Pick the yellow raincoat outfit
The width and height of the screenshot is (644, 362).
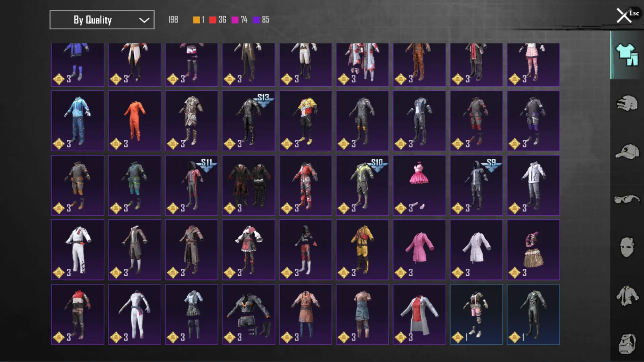click(x=362, y=250)
